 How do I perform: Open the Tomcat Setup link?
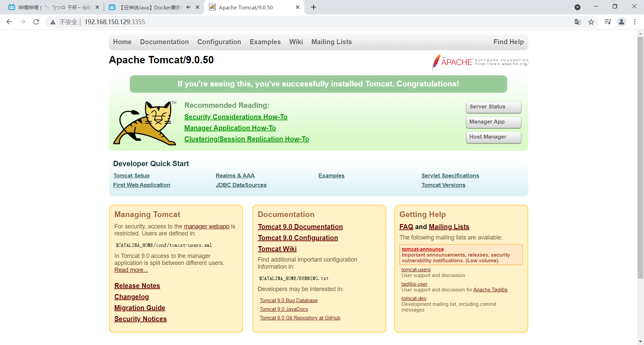pos(131,176)
